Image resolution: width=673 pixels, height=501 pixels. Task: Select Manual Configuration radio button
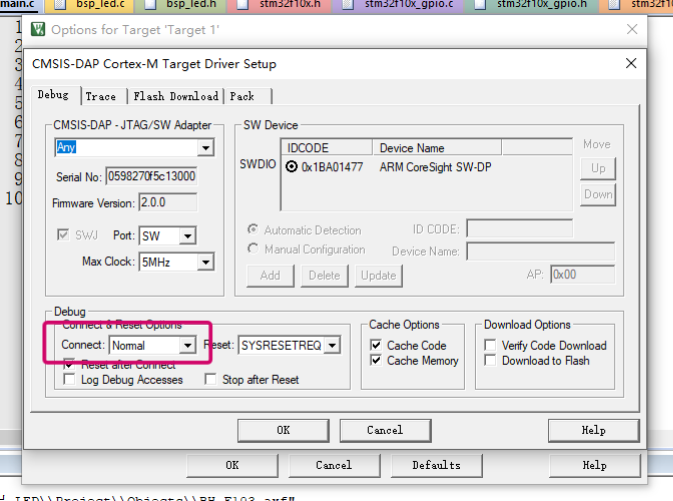[253, 249]
